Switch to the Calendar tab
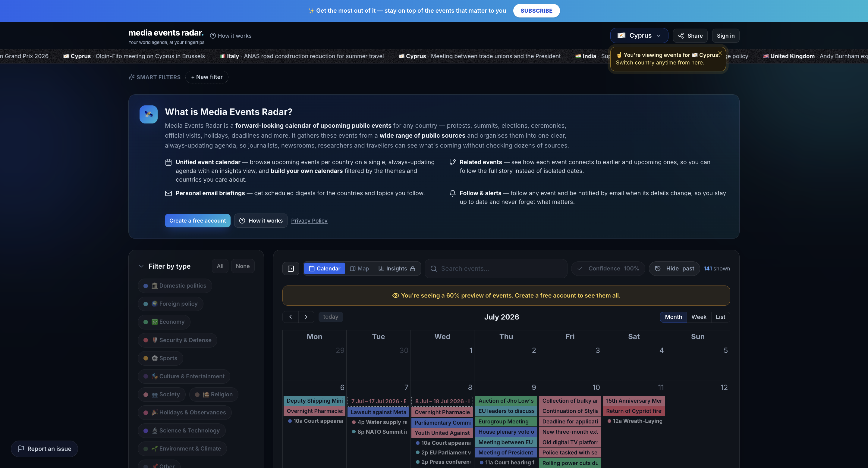 point(325,269)
